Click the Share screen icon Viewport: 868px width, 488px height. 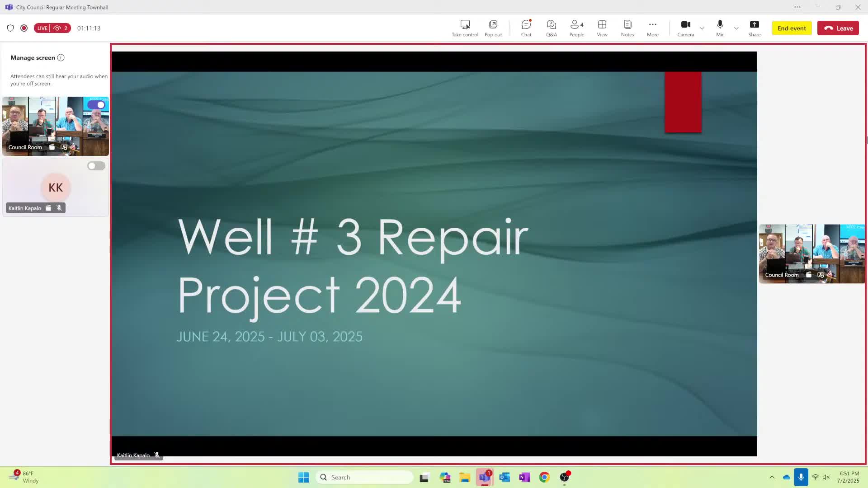(x=754, y=28)
